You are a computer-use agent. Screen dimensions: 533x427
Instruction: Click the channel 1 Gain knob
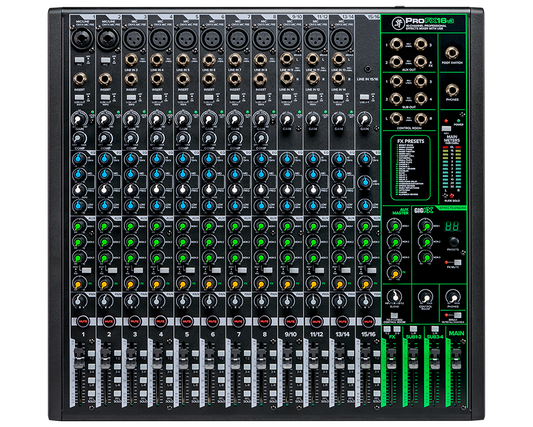[79, 120]
